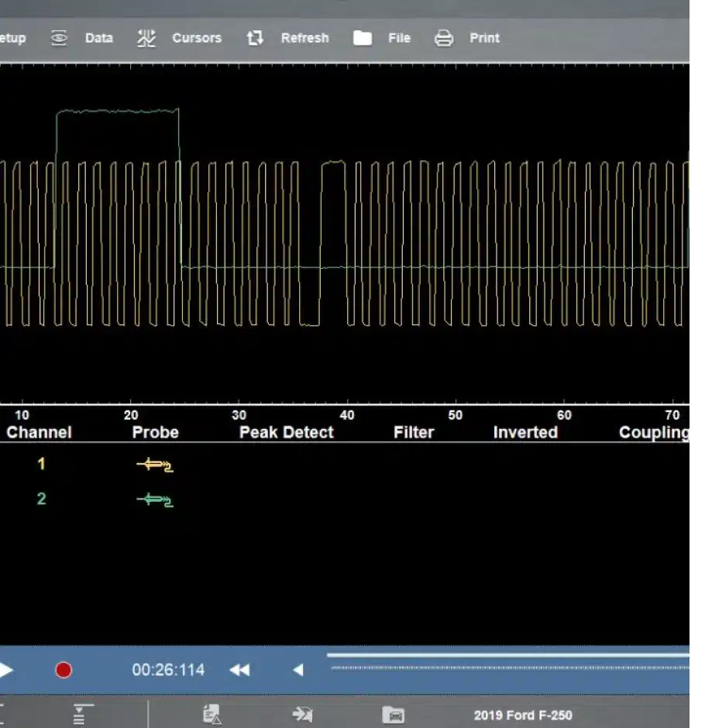The width and height of the screenshot is (705, 728).
Task: Select the Print label
Action: point(484,38)
